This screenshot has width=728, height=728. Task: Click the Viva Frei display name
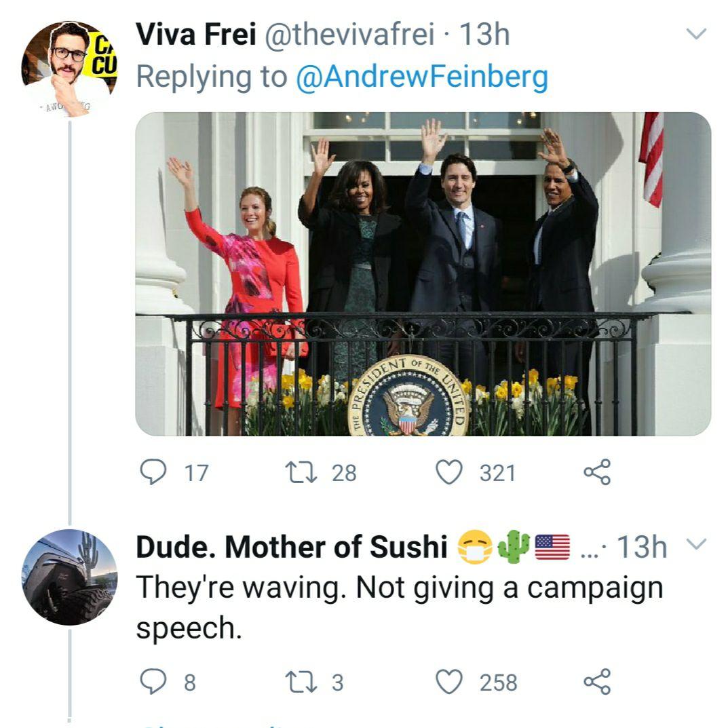(195, 35)
